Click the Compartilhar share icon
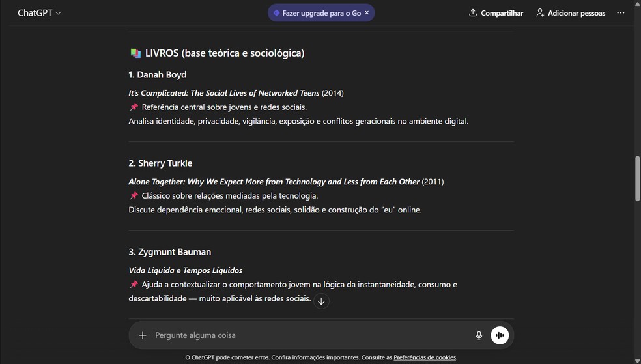This screenshot has width=641, height=364. point(473,13)
